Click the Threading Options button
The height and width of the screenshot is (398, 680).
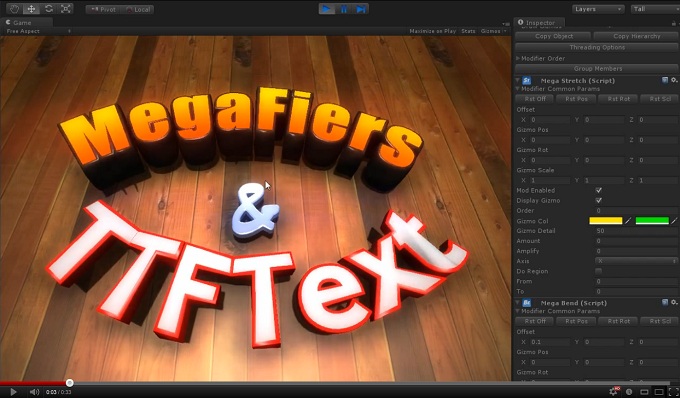597,48
